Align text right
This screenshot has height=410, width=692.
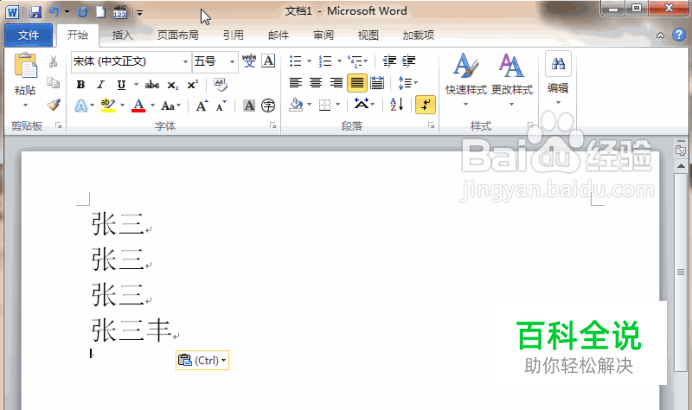click(336, 83)
